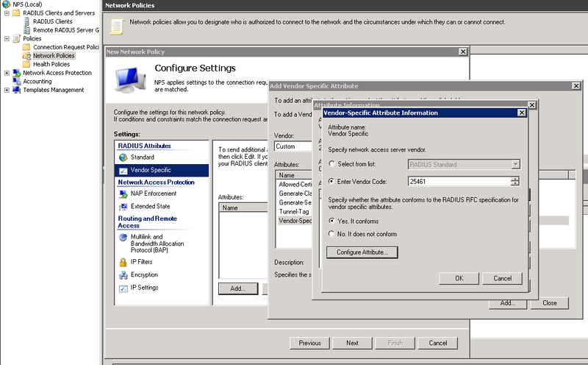Image resolution: width=588 pixels, height=365 pixels.
Task: Open NAP Enforcement settings icon
Action: [x=123, y=194]
